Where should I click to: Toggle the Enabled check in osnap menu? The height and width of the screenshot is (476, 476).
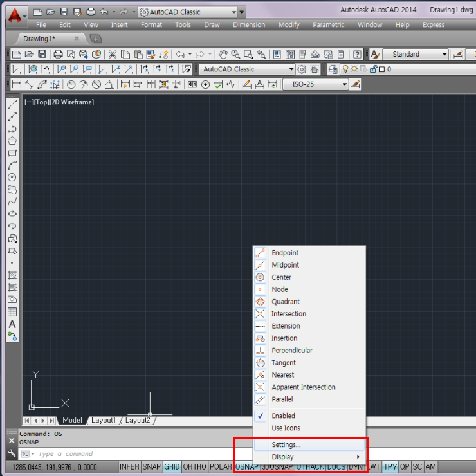click(x=309, y=416)
